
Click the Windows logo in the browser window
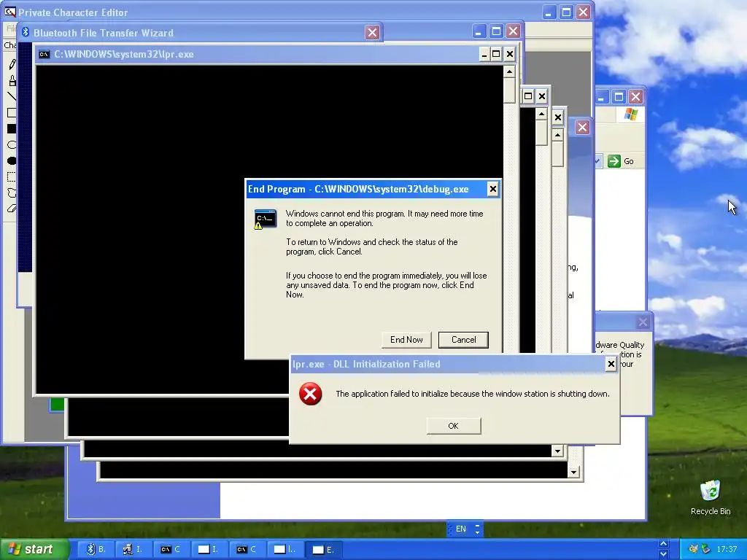tap(631, 114)
